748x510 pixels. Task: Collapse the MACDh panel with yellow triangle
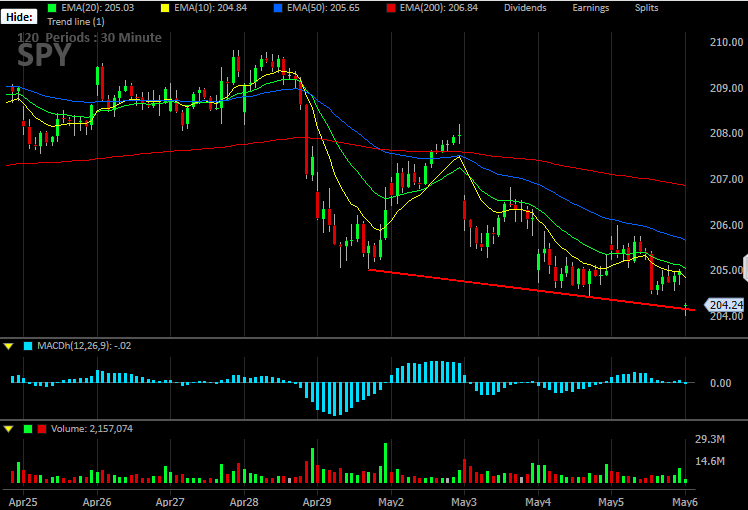coord(8,346)
